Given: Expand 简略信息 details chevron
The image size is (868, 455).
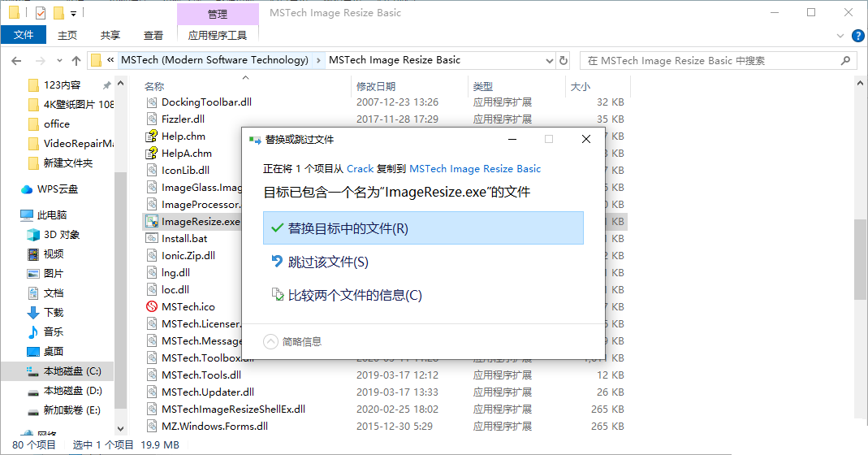Looking at the screenshot, I should click(x=271, y=341).
